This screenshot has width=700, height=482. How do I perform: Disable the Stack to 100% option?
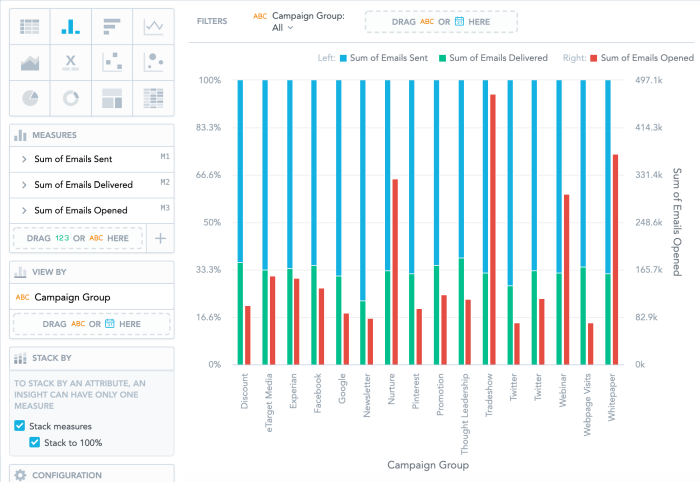tap(34, 442)
